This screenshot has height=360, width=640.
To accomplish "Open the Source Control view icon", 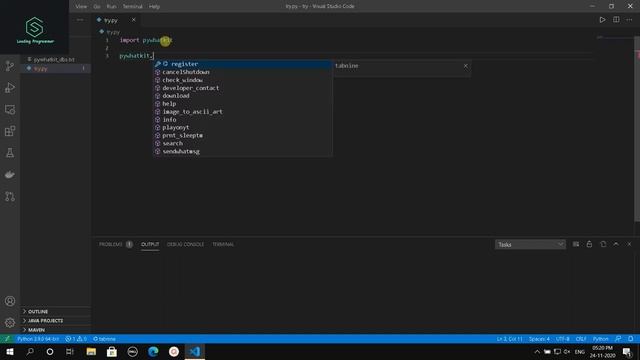I will tap(10, 66).
